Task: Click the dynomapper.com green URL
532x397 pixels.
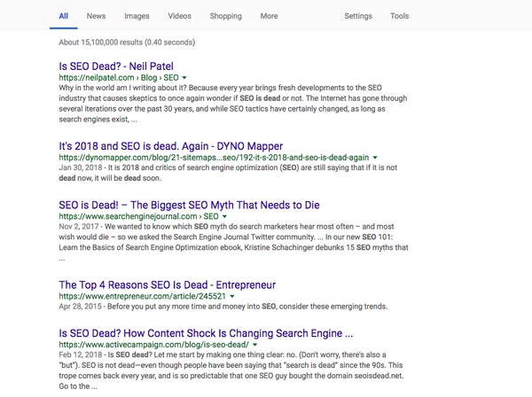Action: pyautogui.click(x=214, y=158)
